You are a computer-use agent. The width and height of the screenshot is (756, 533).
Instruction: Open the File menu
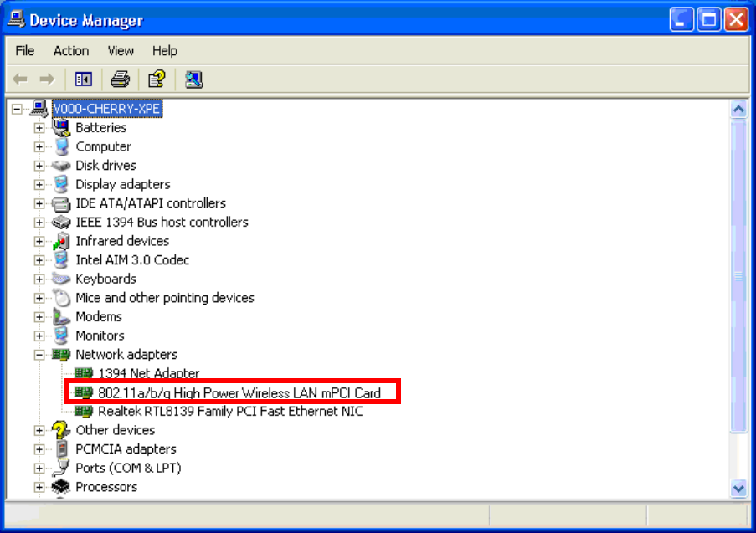coord(24,50)
